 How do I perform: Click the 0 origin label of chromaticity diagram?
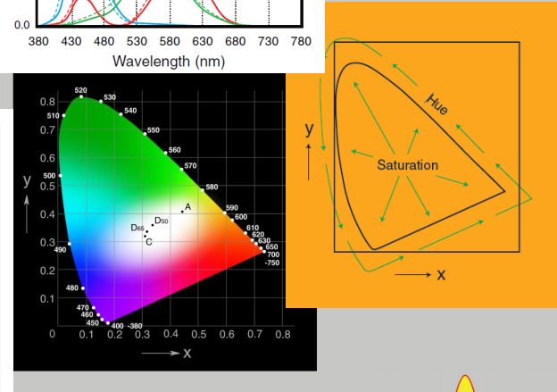52,334
